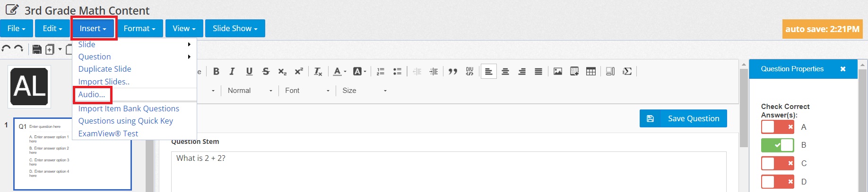Expand the new slide dropdown arrow
Viewport: 868px width, 192px height.
click(60, 49)
